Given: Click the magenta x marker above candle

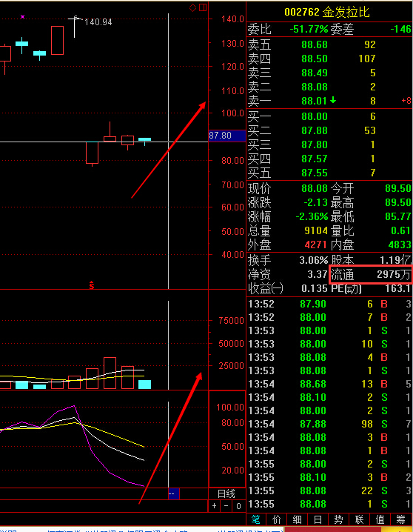Looking at the screenshot, I should coord(23,16).
